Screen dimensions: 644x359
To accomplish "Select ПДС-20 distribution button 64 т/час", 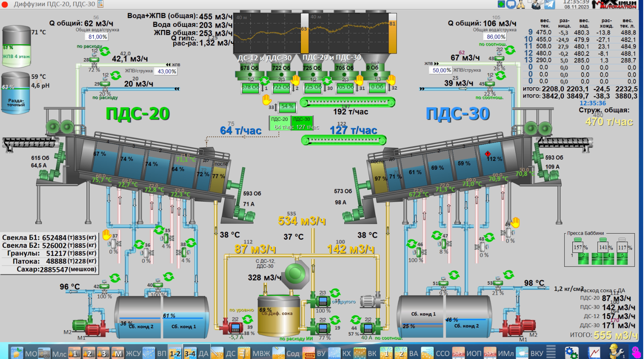I will coord(279,123).
